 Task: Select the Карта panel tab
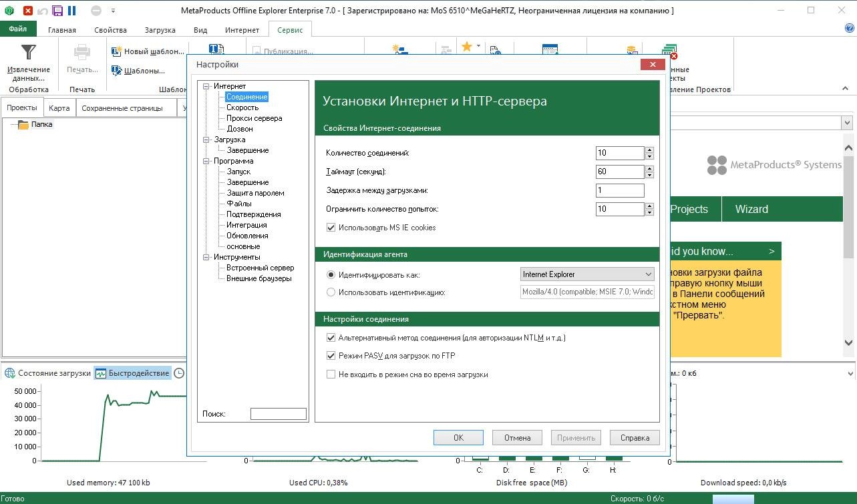point(59,108)
